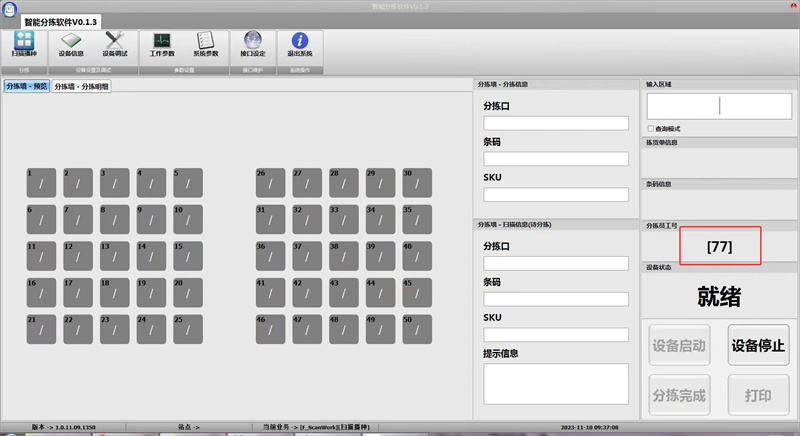Click 退出系统 exit system icon
Screen dimensions: 800x436
[x=300, y=44]
